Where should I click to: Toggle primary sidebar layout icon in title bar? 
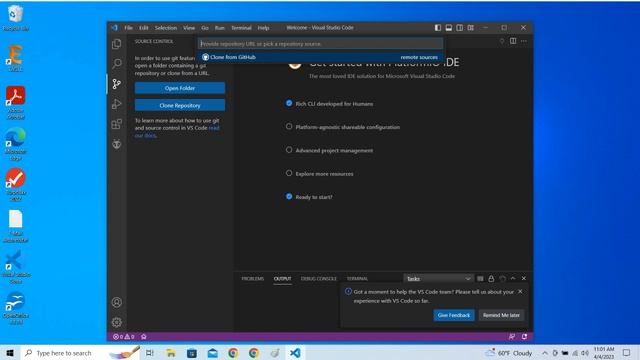coord(438,27)
